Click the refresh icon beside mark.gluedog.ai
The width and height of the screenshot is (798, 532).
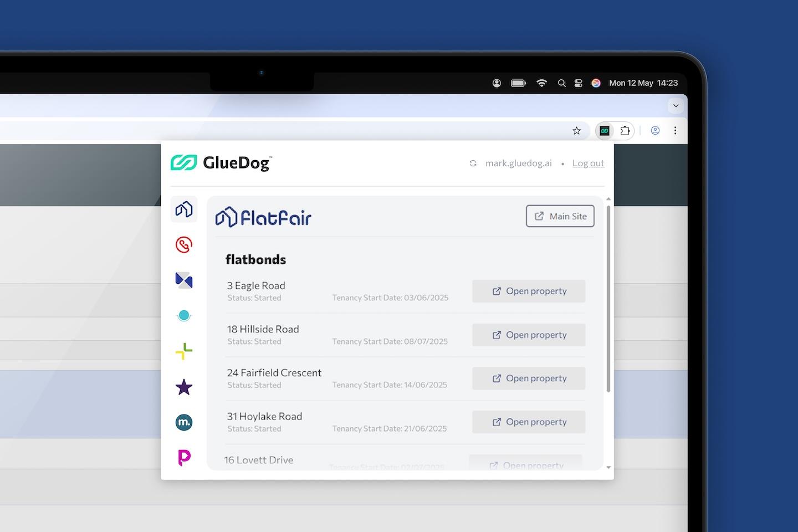tap(473, 163)
